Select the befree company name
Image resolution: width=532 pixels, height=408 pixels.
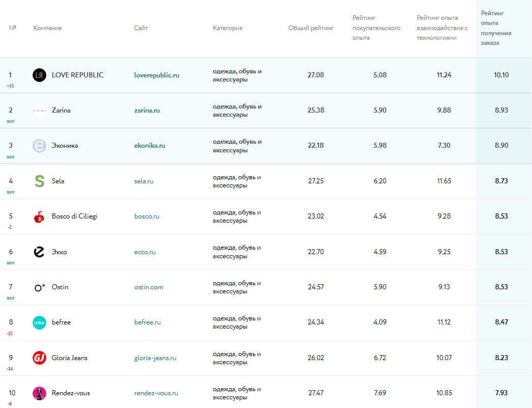tap(62, 322)
